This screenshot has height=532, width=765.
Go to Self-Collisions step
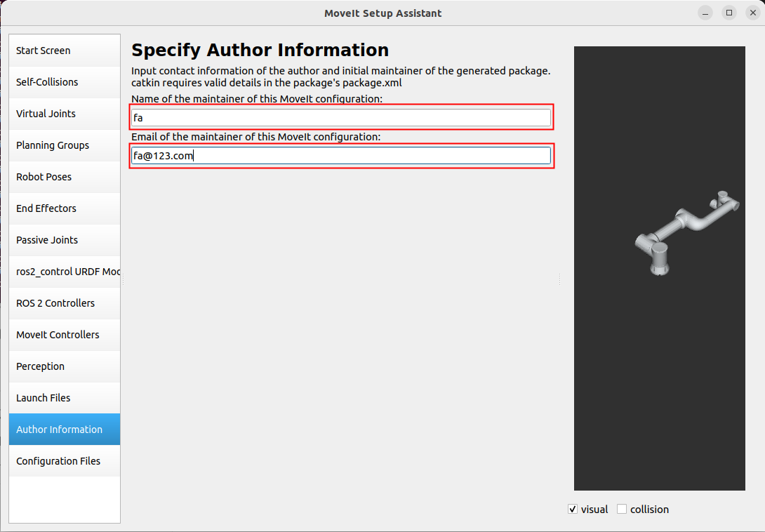click(x=65, y=82)
